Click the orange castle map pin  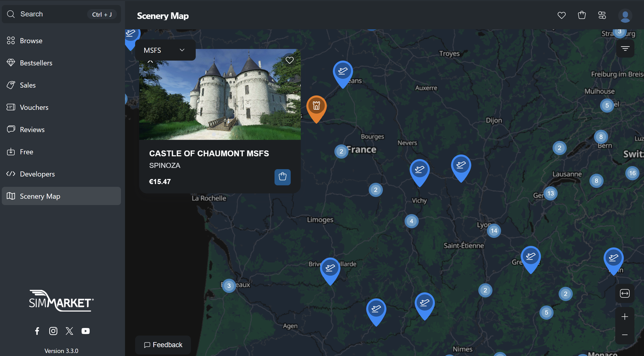coord(316,106)
